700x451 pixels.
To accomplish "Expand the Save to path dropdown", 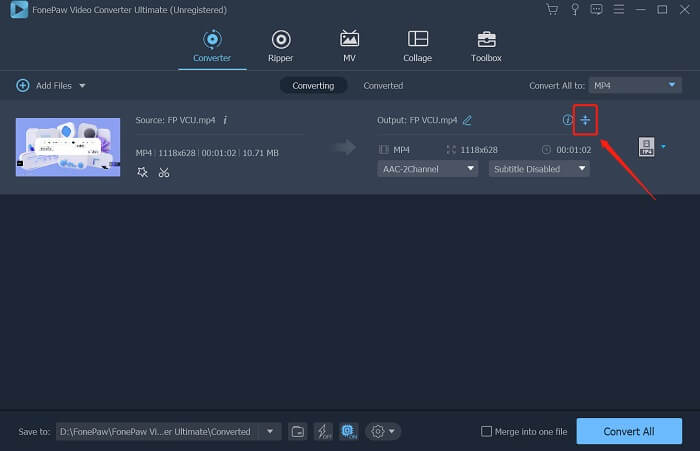I will pos(270,431).
